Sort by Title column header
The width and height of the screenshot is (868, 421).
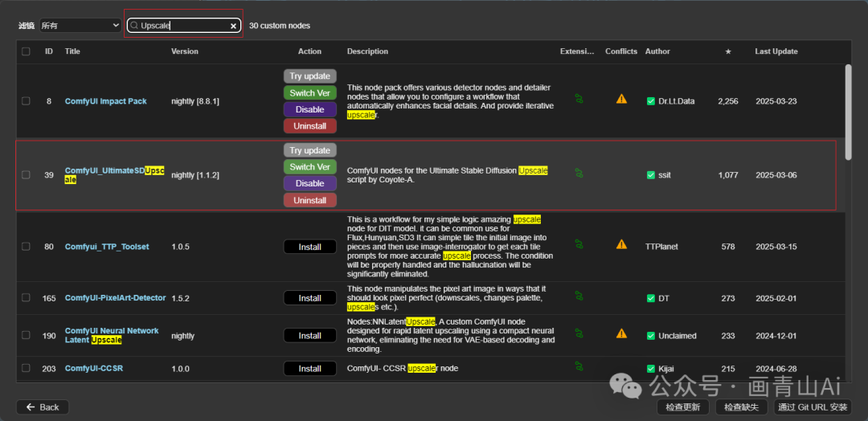pyautogui.click(x=72, y=51)
